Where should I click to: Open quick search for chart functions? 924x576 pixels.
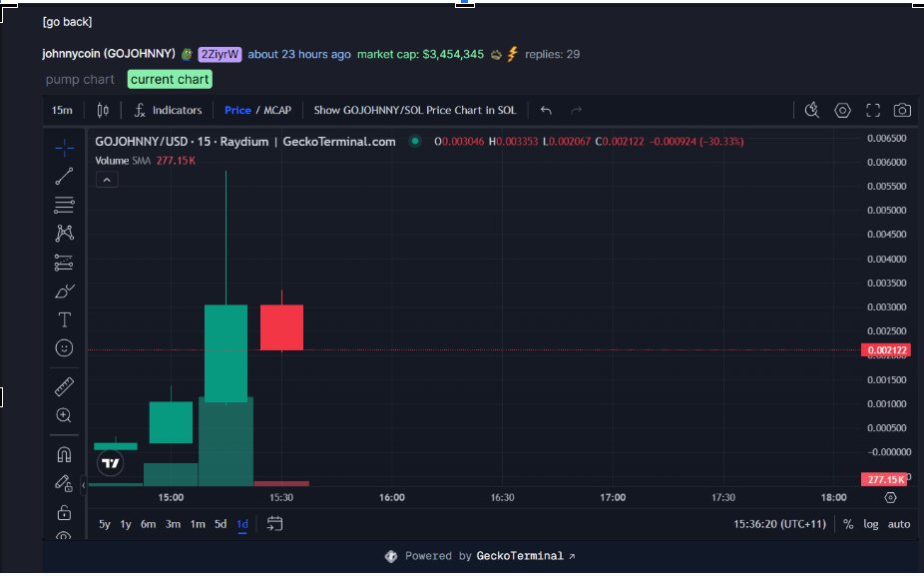click(812, 110)
